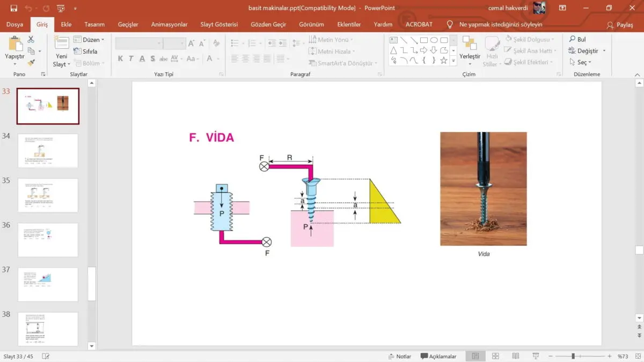Fit slide to current window icon
This screenshot has height=362, width=644.
coord(638,356)
